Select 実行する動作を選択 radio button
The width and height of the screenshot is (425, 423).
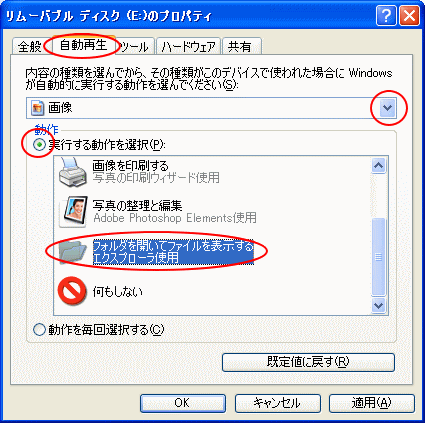[x=39, y=145]
